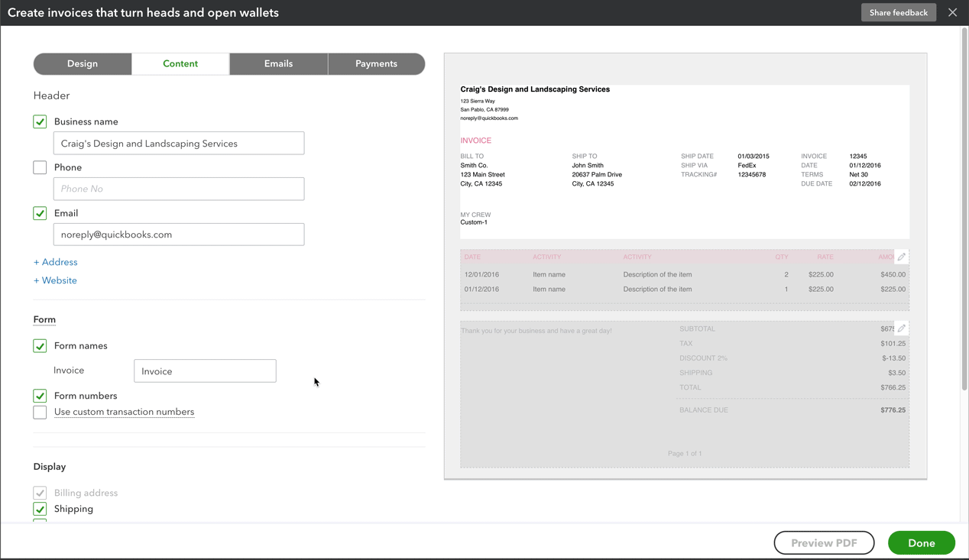Click the BALANCE DUE label in preview
Viewport: 969px width, 560px height.
tap(704, 410)
